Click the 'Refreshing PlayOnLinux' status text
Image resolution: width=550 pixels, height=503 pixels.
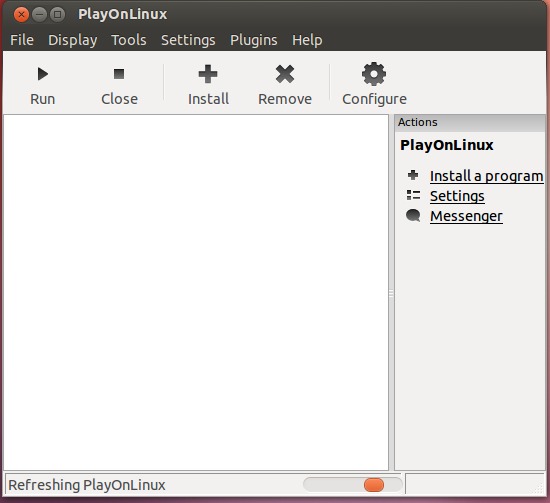click(x=87, y=485)
